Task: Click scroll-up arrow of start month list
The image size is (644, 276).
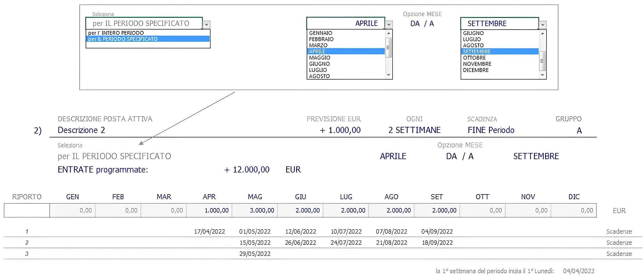Action: (389, 33)
